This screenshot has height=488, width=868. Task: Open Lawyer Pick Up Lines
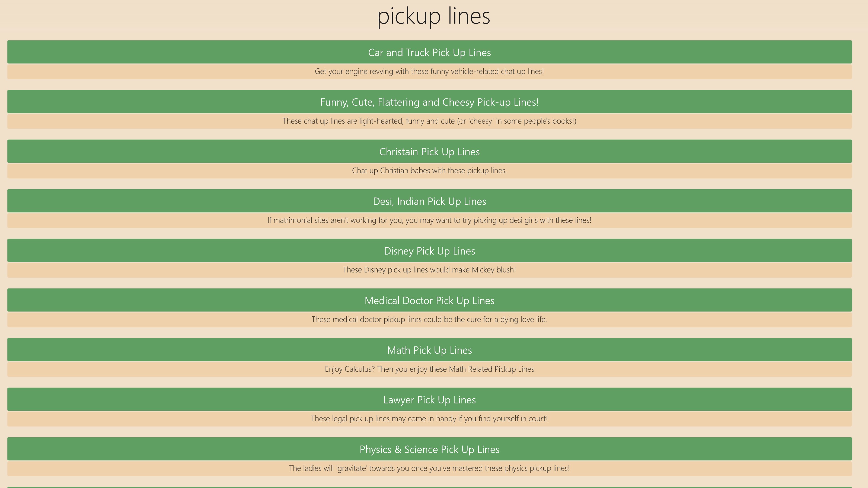pyautogui.click(x=429, y=399)
